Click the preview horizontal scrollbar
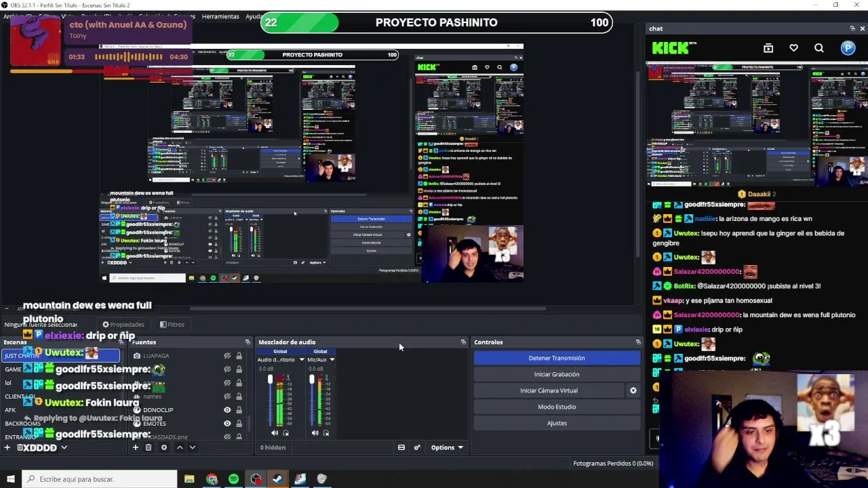 pyautogui.click(x=368, y=309)
